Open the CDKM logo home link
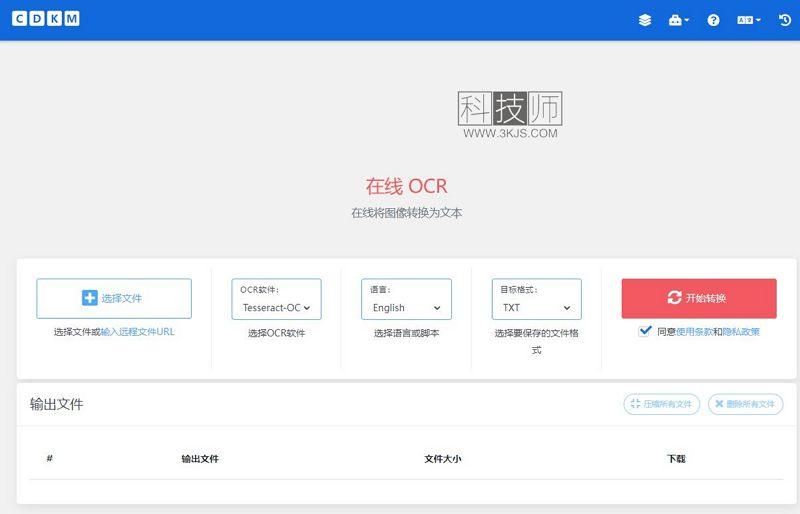 (46, 19)
